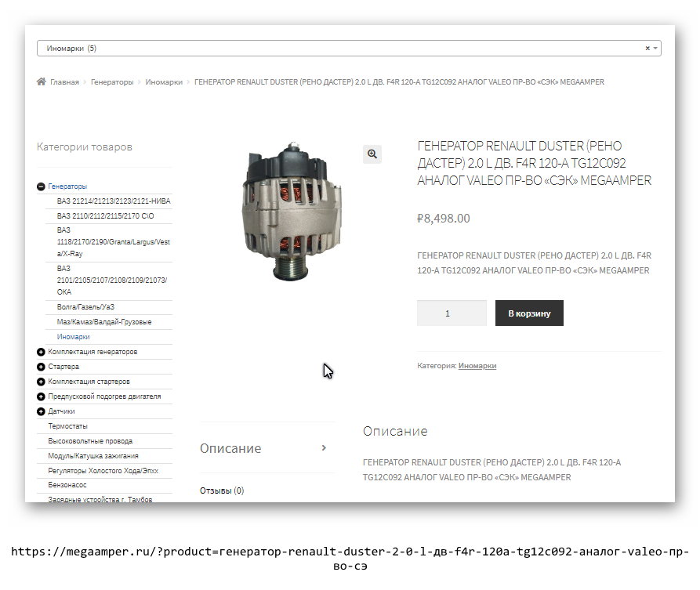Open ВАЗ 2110/2112/2115/2170 С\О subcategory
The image size is (700, 590).
coord(105,216)
